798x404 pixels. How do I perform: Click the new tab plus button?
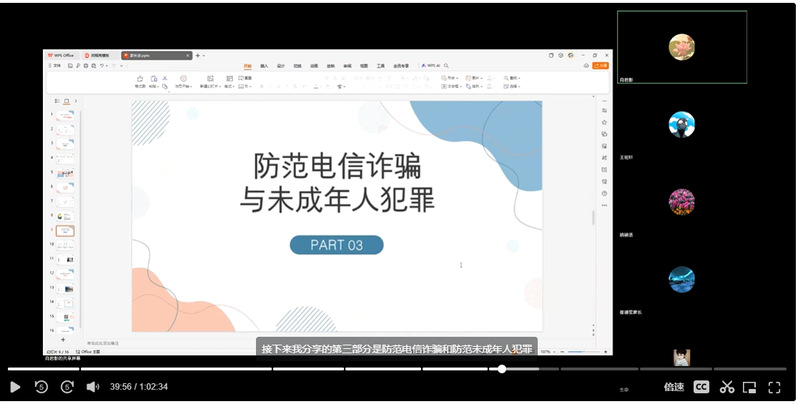(x=197, y=55)
